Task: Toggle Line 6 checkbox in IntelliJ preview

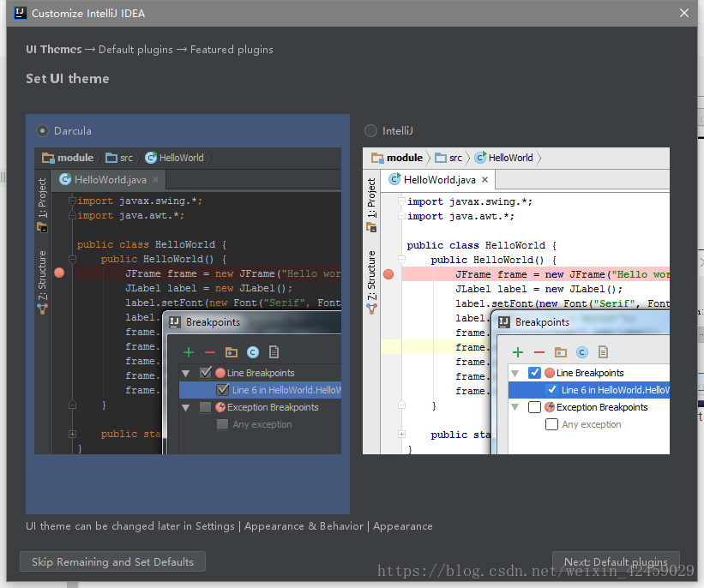Action: coord(552,390)
